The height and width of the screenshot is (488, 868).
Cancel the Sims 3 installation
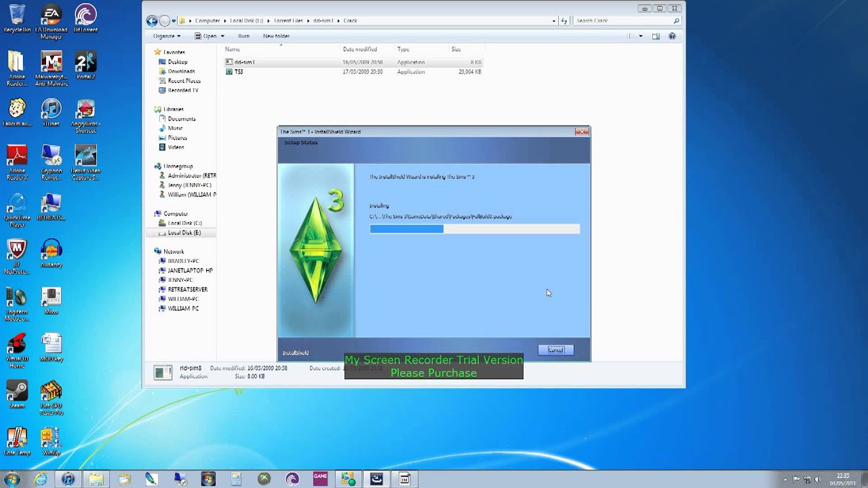(555, 350)
